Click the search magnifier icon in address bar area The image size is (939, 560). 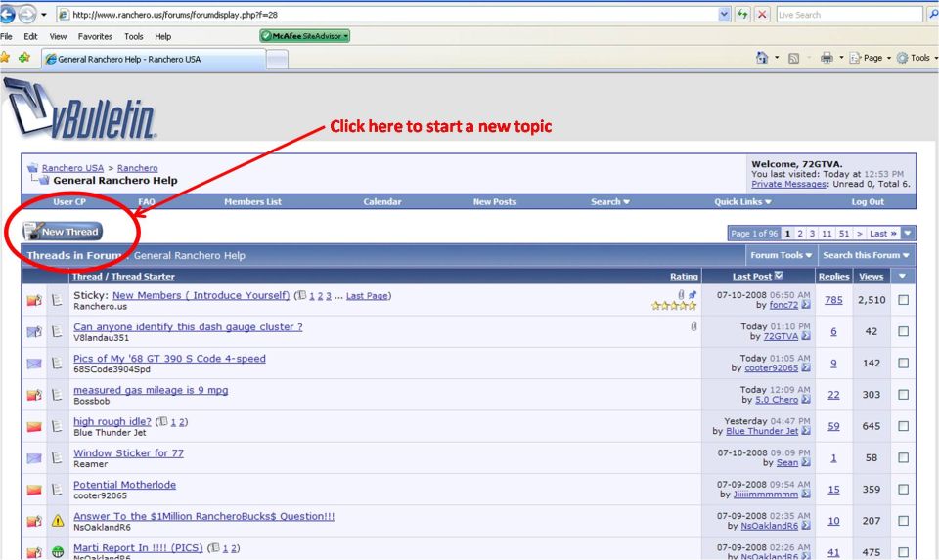tap(933, 14)
